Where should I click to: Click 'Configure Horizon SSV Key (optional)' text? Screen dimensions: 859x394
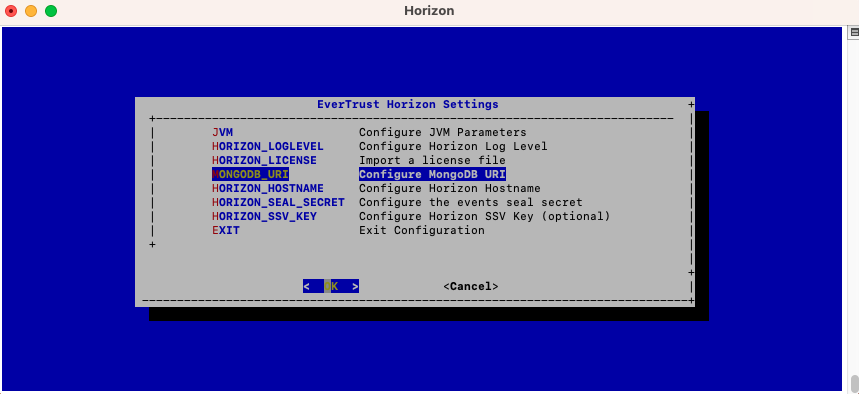(x=484, y=216)
